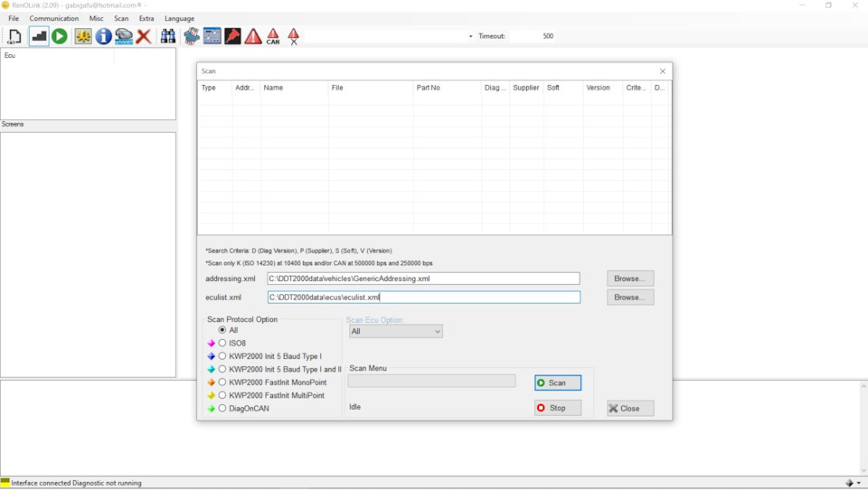Click the red circle icon on Stop button
868x491 pixels.
point(541,408)
